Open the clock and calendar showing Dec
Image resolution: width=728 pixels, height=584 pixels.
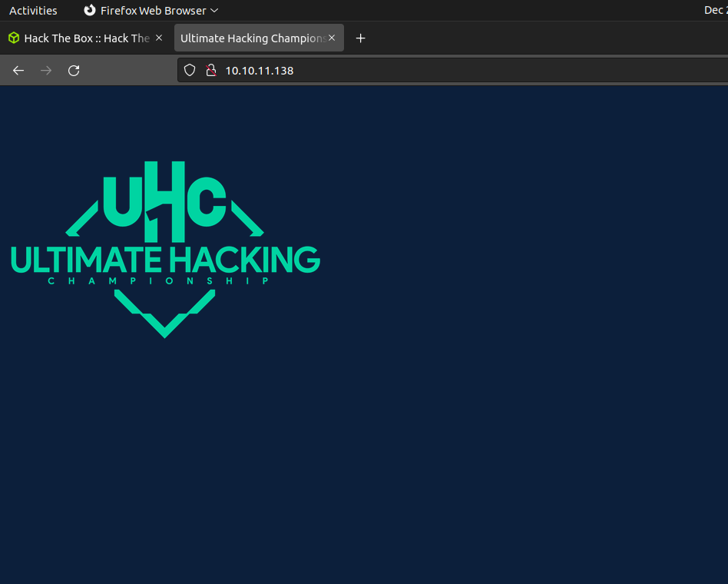(x=714, y=11)
